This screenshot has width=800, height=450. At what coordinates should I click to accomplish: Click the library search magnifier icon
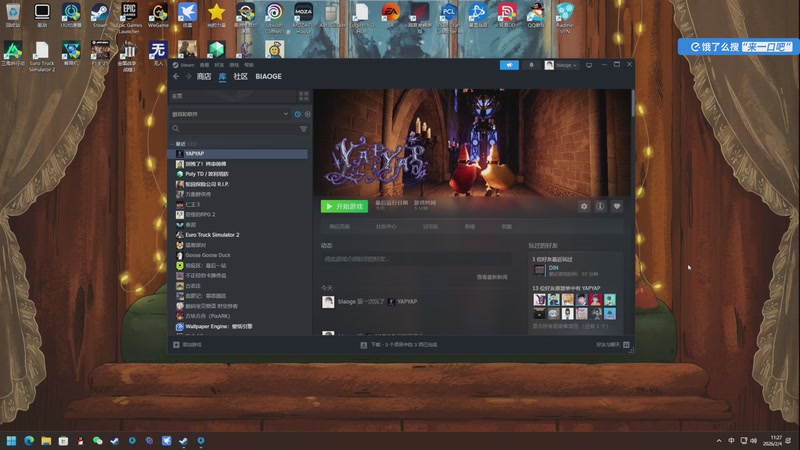[x=176, y=129]
